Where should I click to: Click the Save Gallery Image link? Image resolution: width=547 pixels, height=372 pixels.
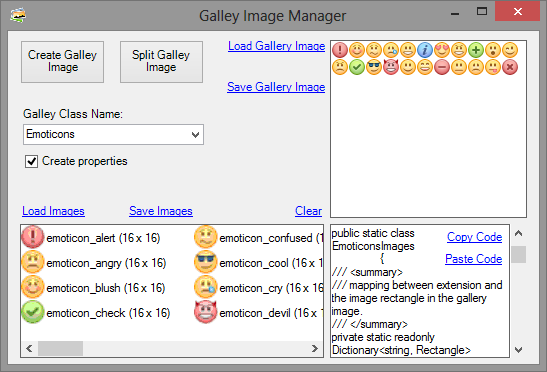(276, 87)
